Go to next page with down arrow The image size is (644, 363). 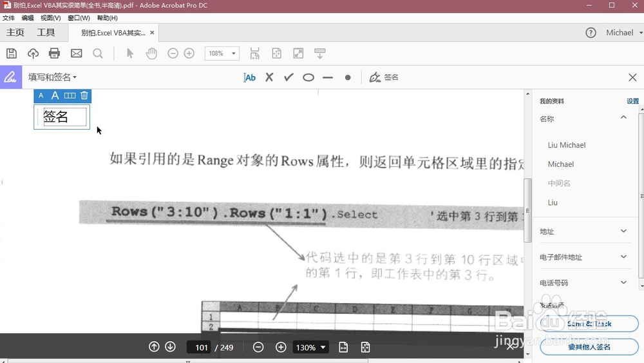coord(170,347)
